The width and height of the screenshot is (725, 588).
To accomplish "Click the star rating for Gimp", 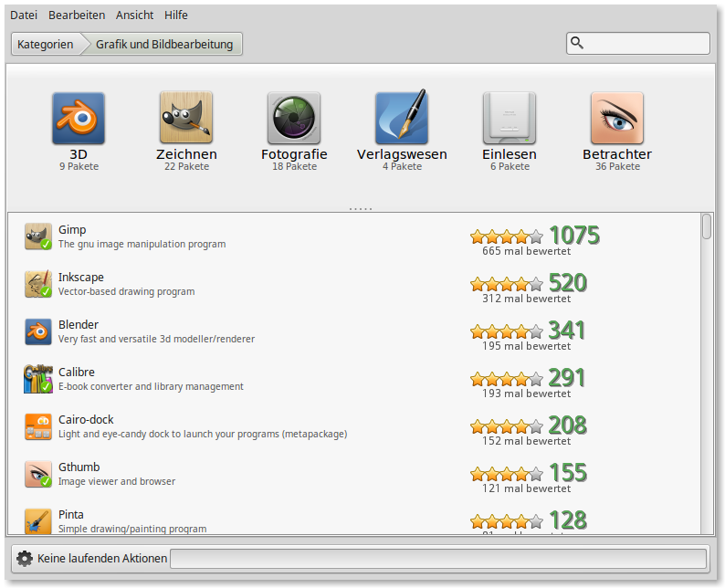I will pos(507,236).
